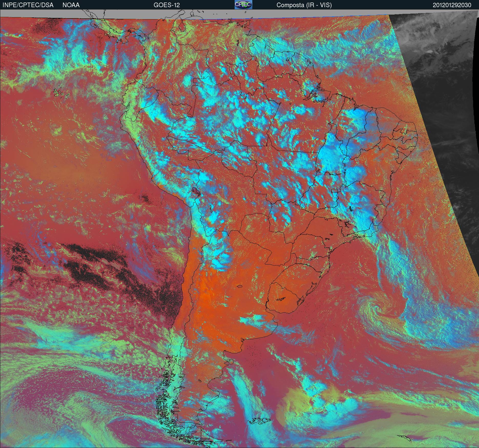This screenshot has height=448, width=479.
Task: Click the 201201292030 timestamp
Action: point(452,5)
